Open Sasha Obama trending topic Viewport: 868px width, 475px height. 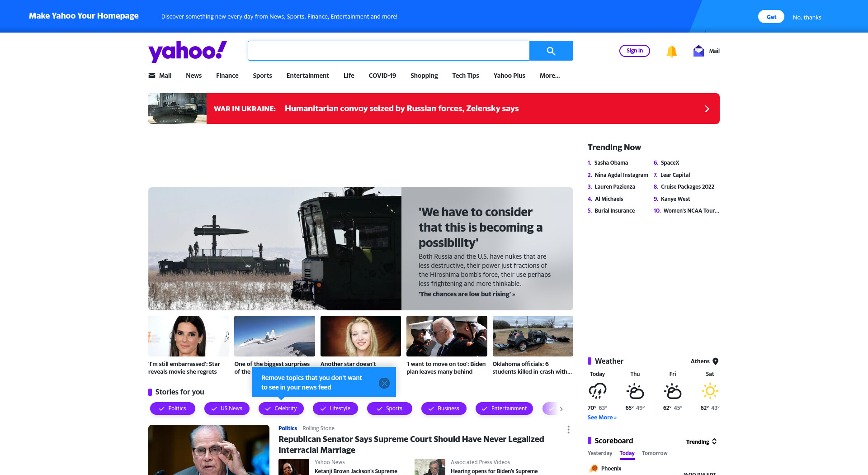pos(611,163)
